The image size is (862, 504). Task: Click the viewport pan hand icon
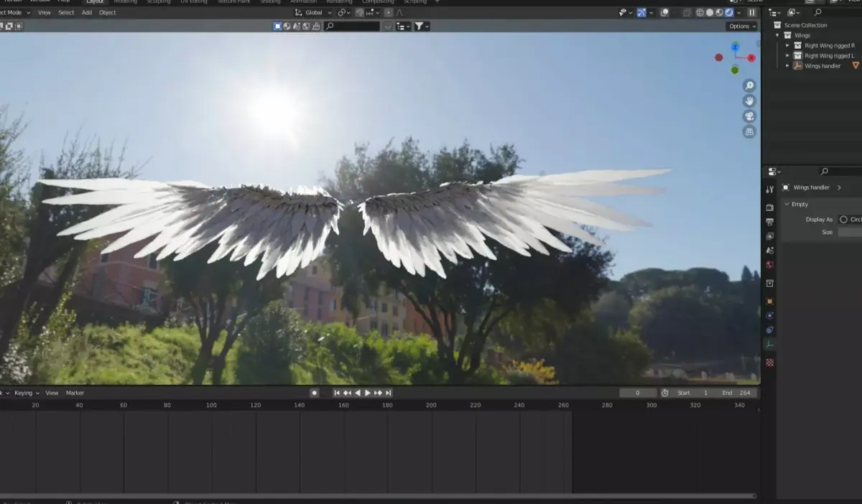pos(749,101)
